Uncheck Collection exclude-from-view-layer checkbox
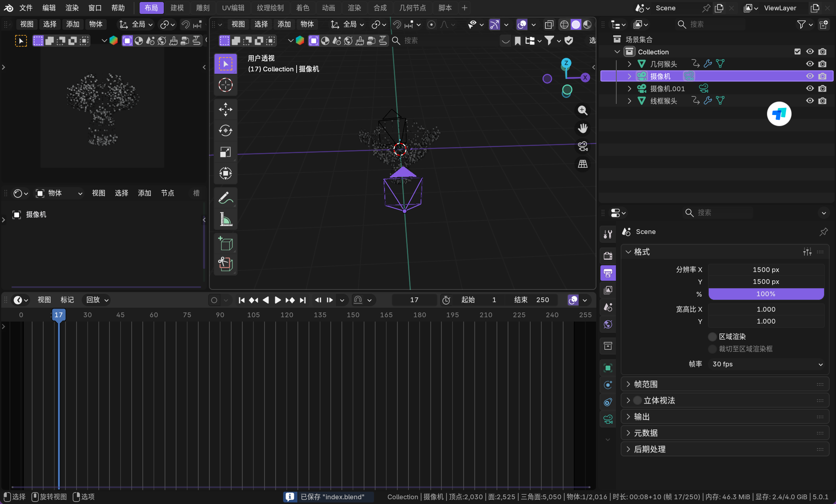The image size is (836, 504). [797, 52]
